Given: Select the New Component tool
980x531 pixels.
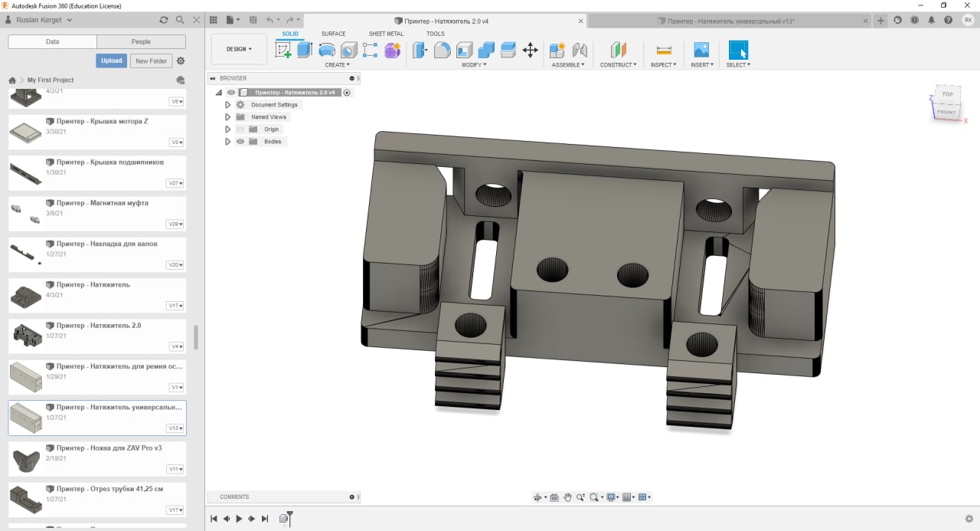Looking at the screenshot, I should pos(557,51).
